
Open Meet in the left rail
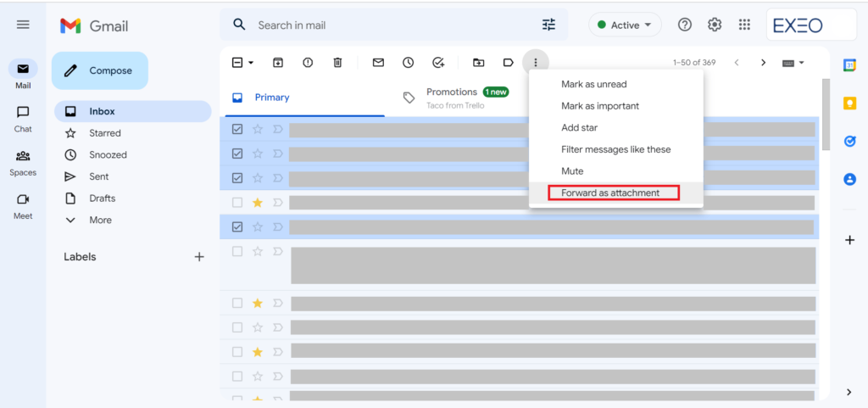click(x=23, y=205)
